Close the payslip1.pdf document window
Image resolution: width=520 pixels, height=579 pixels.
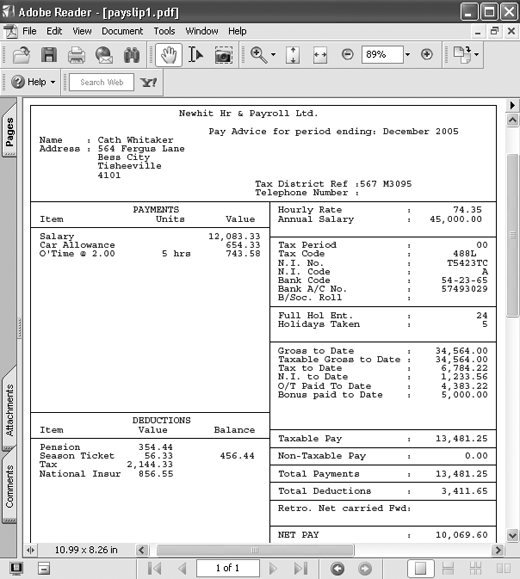(x=512, y=31)
